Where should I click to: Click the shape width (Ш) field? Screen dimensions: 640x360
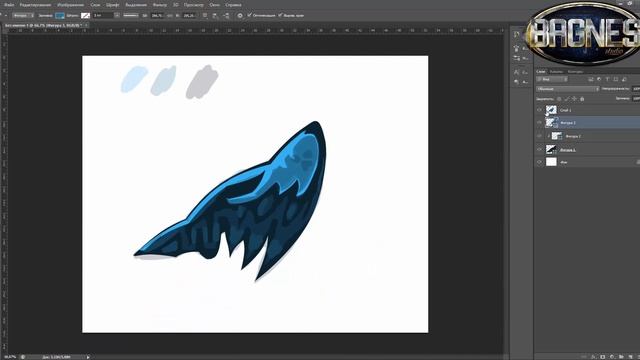tap(157, 16)
